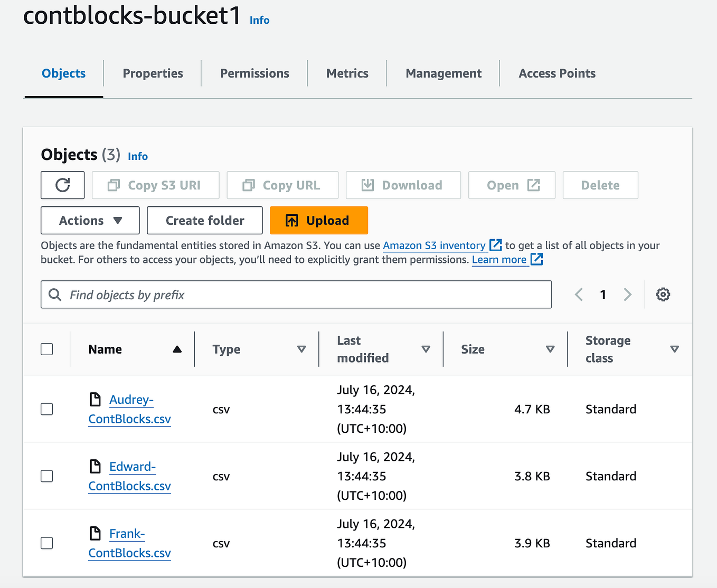Open the Management tab

443,73
